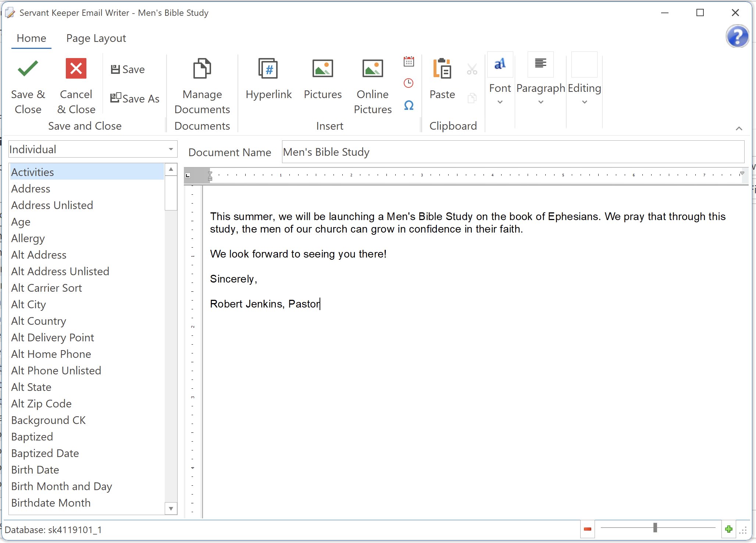Open the Individual merge fields dropdown
Screen dimensions: 756x543
click(170, 149)
